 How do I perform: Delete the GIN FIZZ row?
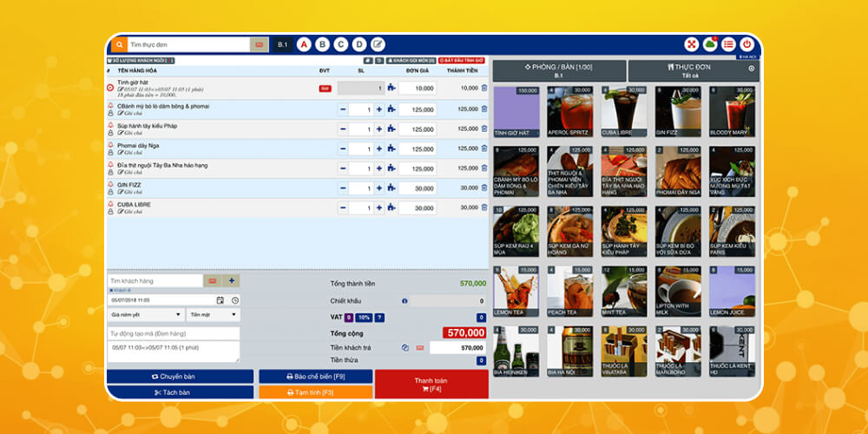[484, 187]
